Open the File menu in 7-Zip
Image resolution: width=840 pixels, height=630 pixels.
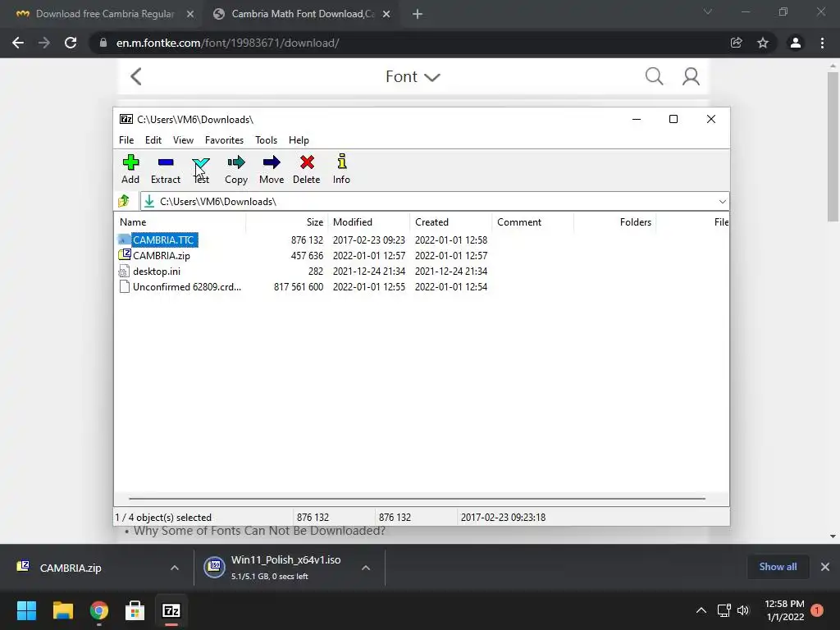coord(126,139)
